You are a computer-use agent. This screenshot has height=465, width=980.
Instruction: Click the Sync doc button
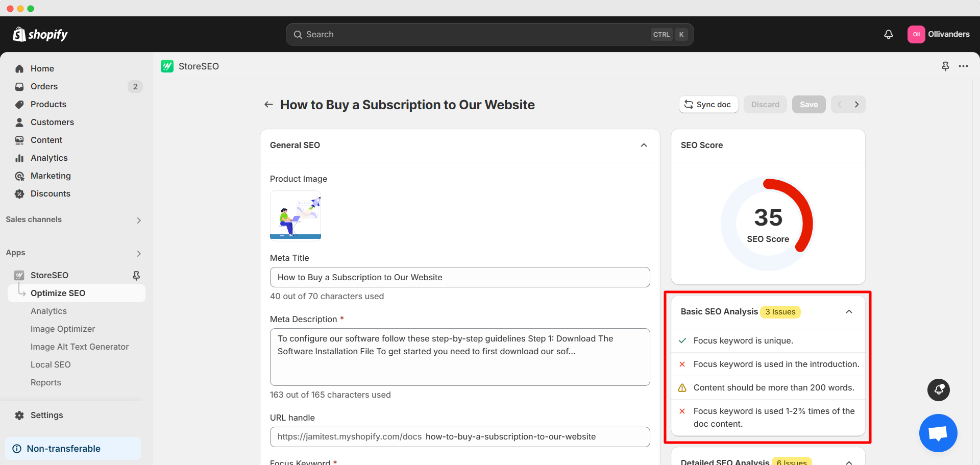(708, 104)
